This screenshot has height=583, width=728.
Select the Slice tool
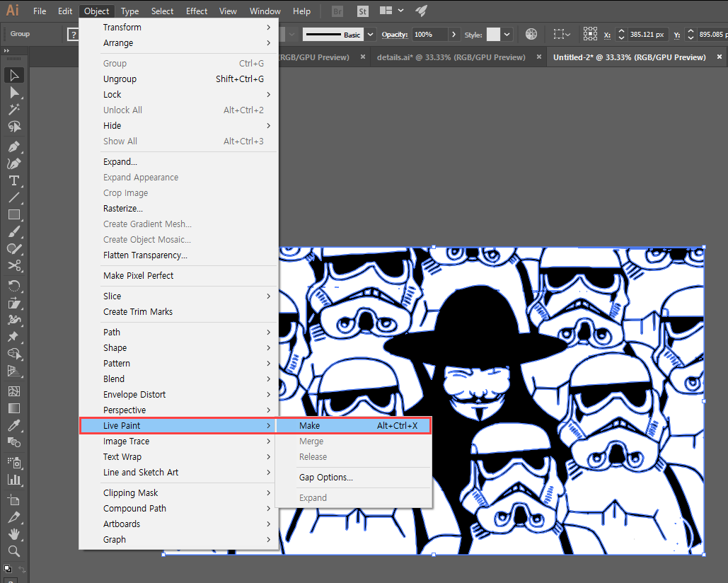14,517
